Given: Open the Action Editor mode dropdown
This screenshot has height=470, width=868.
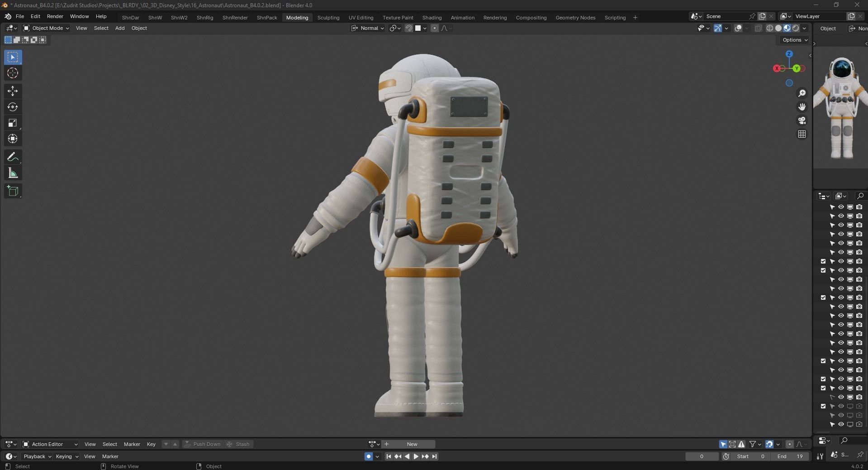Looking at the screenshot, I should point(51,444).
